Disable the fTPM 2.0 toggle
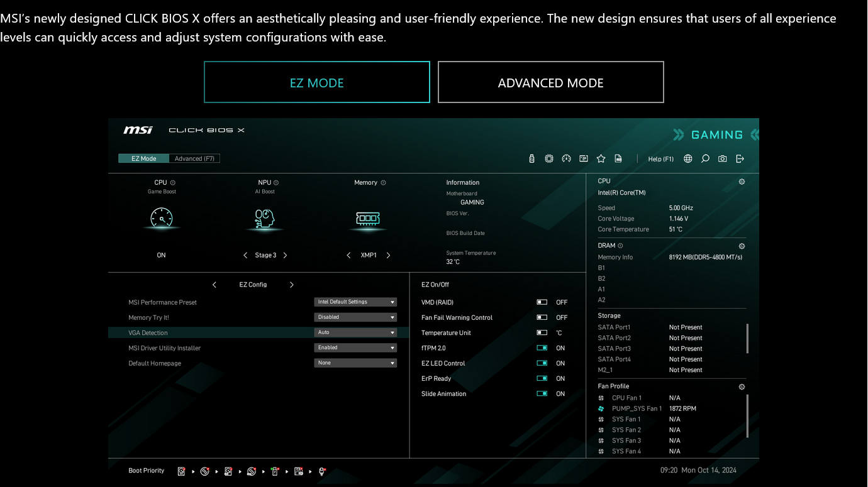 [x=542, y=348]
